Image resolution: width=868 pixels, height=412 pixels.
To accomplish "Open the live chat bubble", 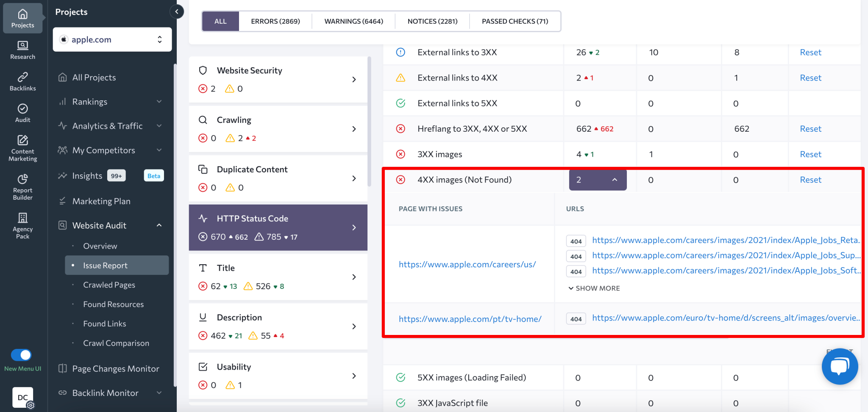I will (x=839, y=366).
